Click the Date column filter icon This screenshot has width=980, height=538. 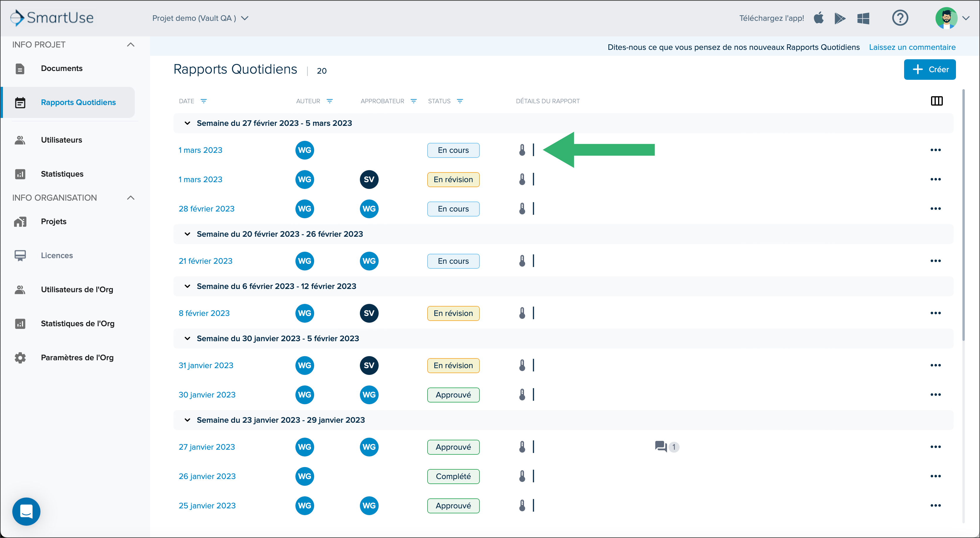(x=204, y=101)
